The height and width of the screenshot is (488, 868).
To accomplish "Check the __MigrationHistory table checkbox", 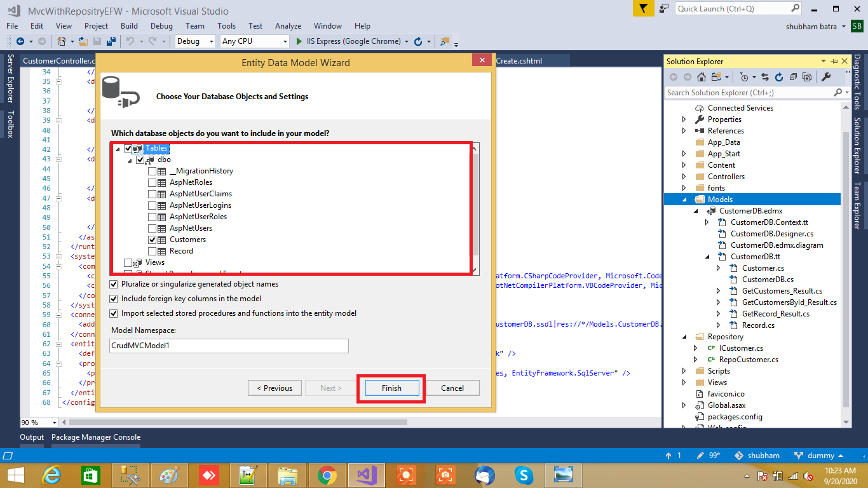I will (152, 171).
